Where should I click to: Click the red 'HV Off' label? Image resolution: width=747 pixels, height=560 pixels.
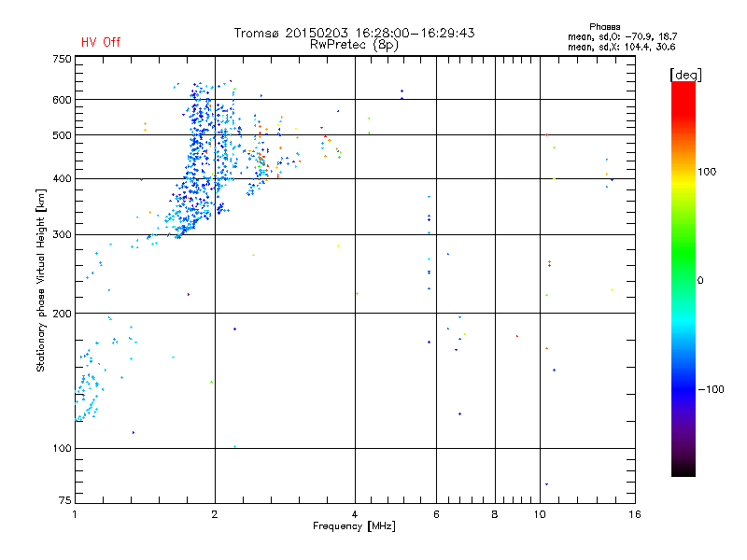101,42
